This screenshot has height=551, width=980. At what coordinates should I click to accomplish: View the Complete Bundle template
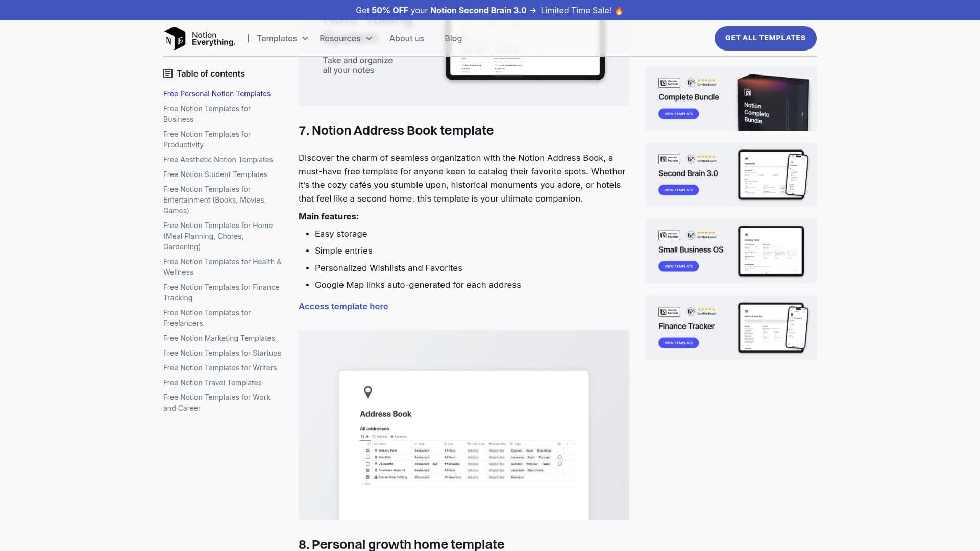(678, 114)
